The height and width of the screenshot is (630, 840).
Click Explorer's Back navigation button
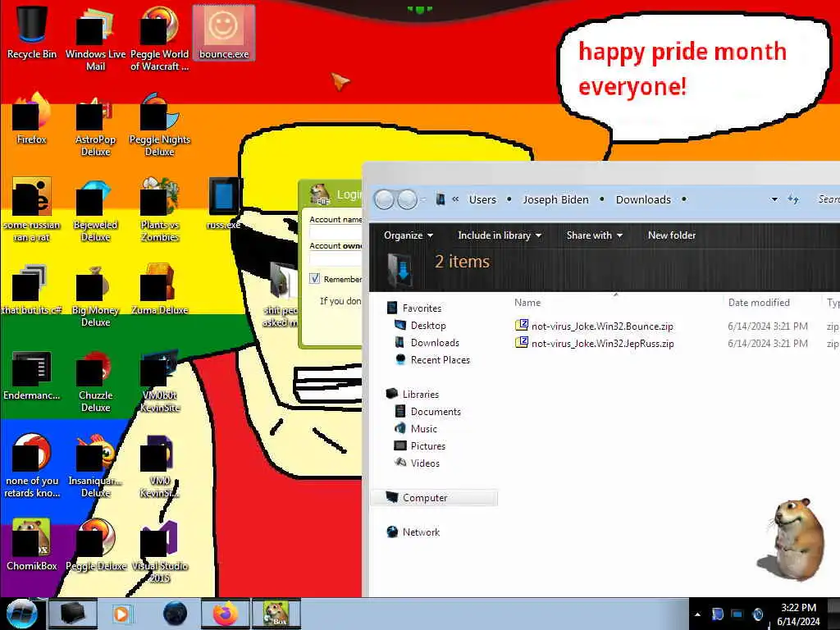(384, 200)
